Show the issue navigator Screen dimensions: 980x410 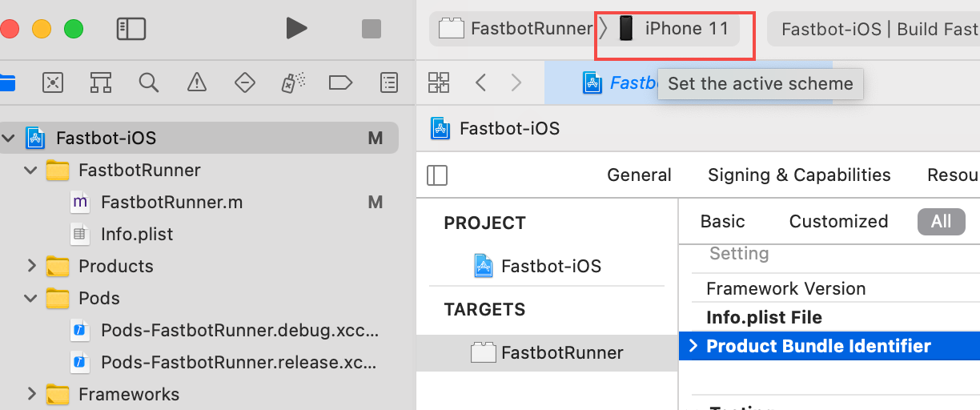click(x=196, y=82)
